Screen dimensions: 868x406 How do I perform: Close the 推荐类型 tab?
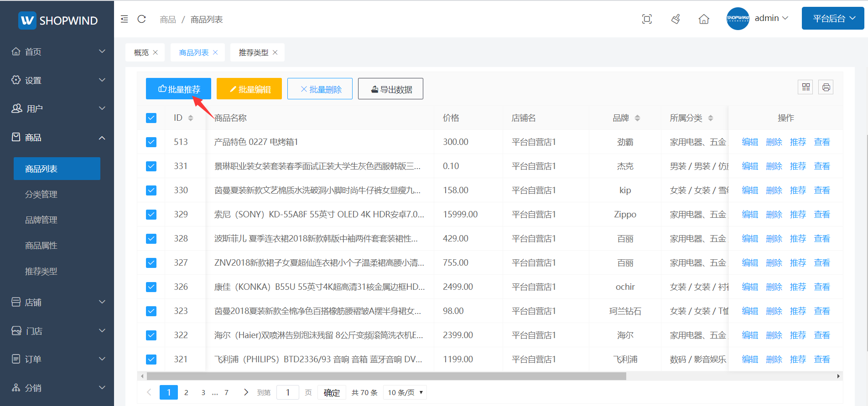[275, 52]
